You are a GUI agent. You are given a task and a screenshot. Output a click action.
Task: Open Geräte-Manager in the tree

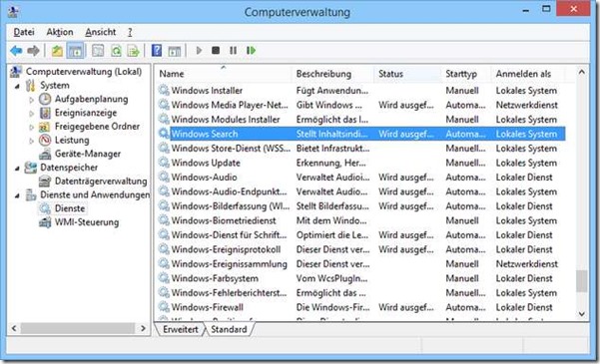pyautogui.click(x=88, y=154)
